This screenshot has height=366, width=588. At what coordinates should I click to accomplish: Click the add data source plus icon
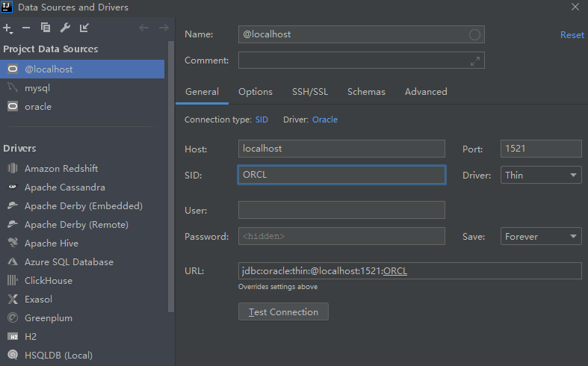[7, 28]
